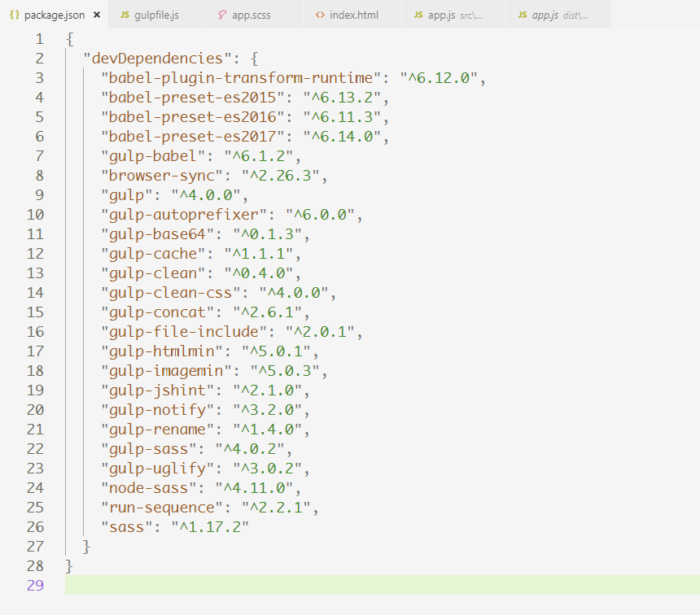
Task: Open the index.html tab
Action: tap(352, 15)
